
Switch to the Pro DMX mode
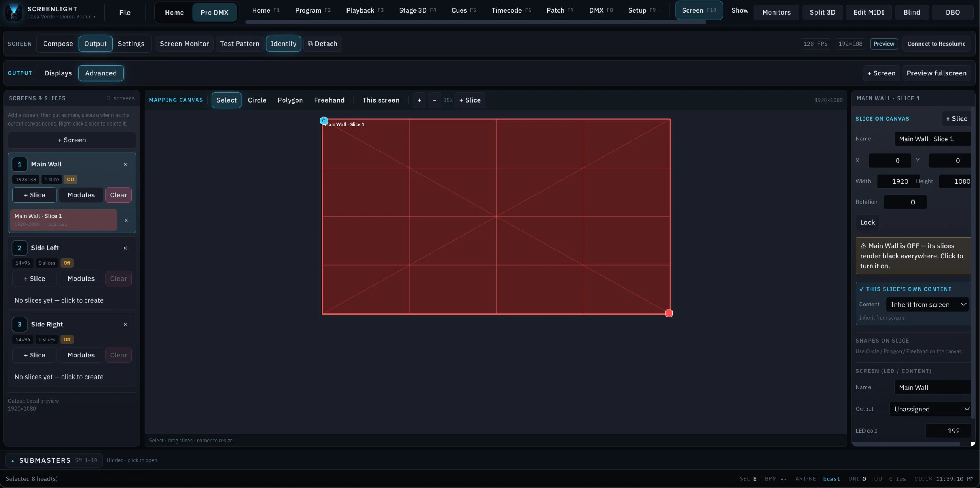214,12
